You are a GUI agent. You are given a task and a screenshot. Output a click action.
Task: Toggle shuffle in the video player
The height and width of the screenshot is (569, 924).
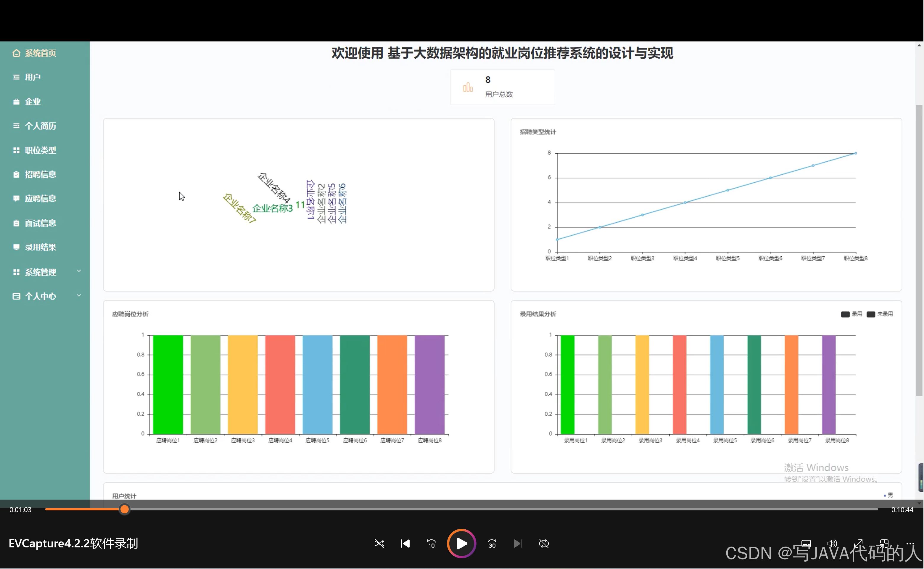[379, 544]
